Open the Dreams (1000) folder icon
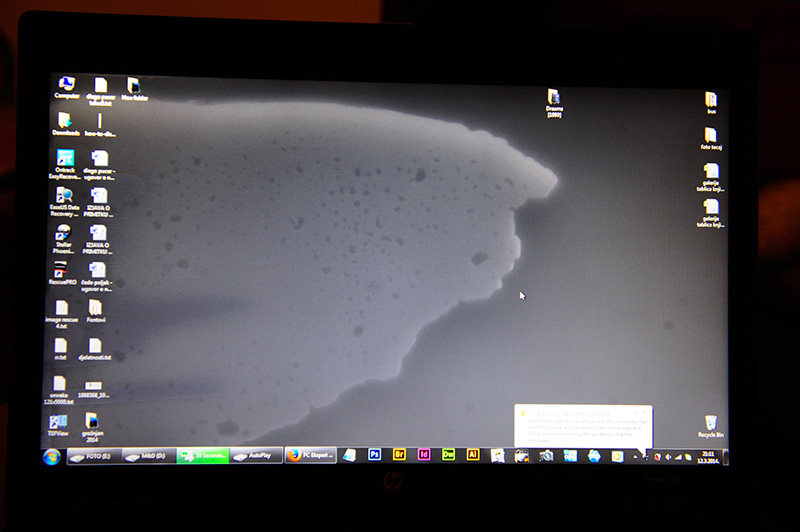The image size is (800, 532). (x=554, y=103)
